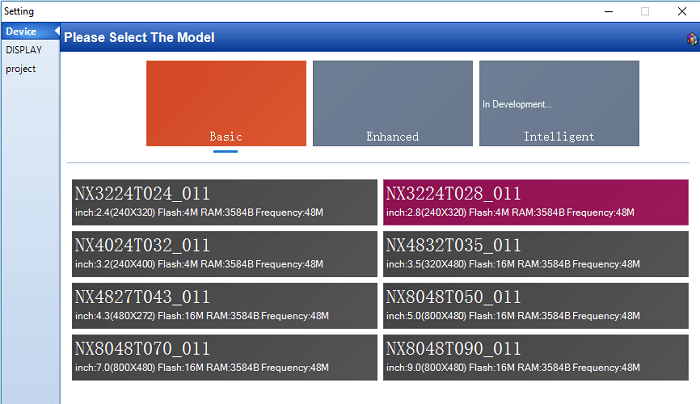
Task: Select the Basic series tile
Action: (226, 103)
